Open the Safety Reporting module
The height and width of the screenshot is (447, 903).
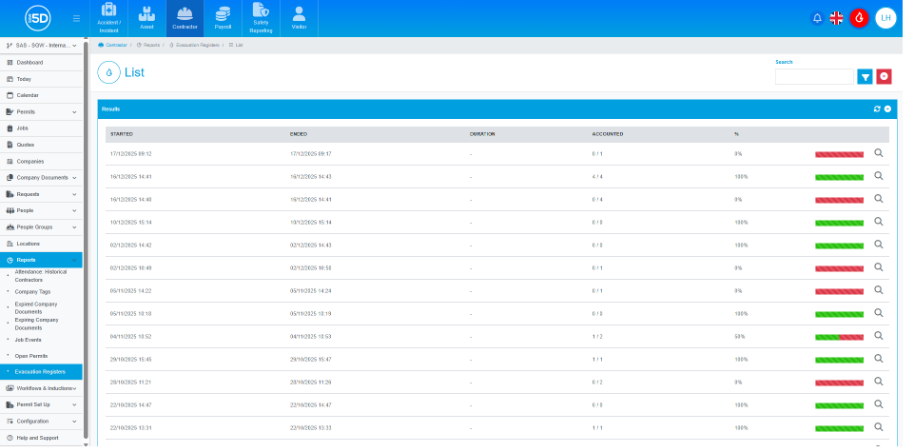click(261, 18)
